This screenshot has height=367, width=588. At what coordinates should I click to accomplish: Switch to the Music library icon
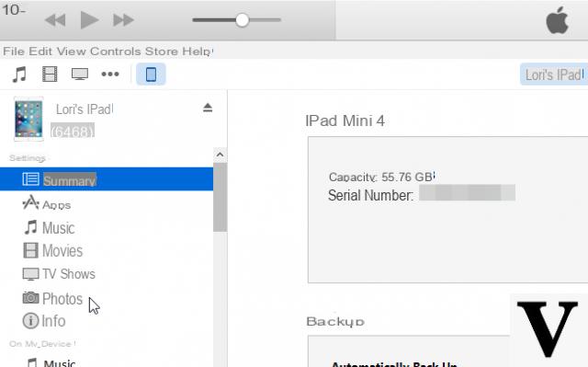pos(19,75)
